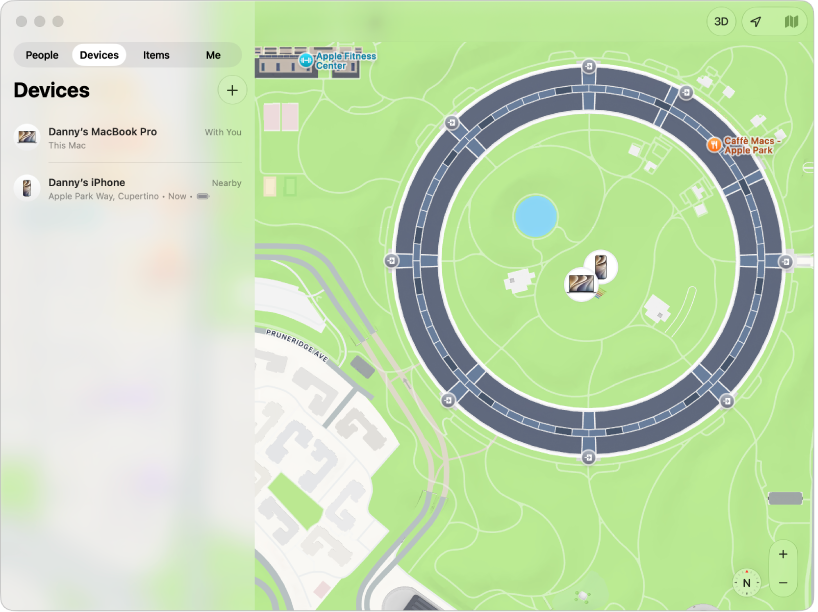Click the bottom entrance marker on the ring
This screenshot has height=612, width=818.
click(x=588, y=458)
